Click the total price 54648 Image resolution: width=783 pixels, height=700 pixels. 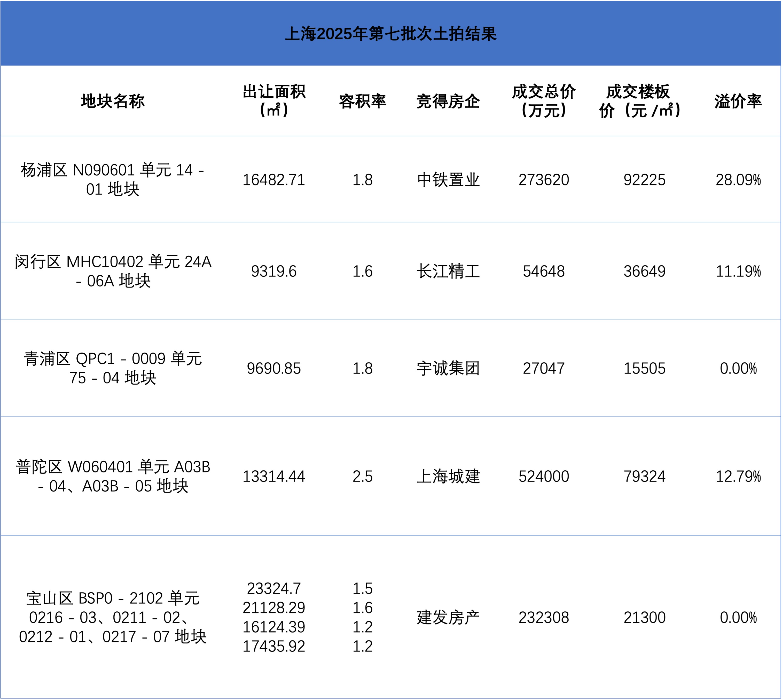[544, 271]
